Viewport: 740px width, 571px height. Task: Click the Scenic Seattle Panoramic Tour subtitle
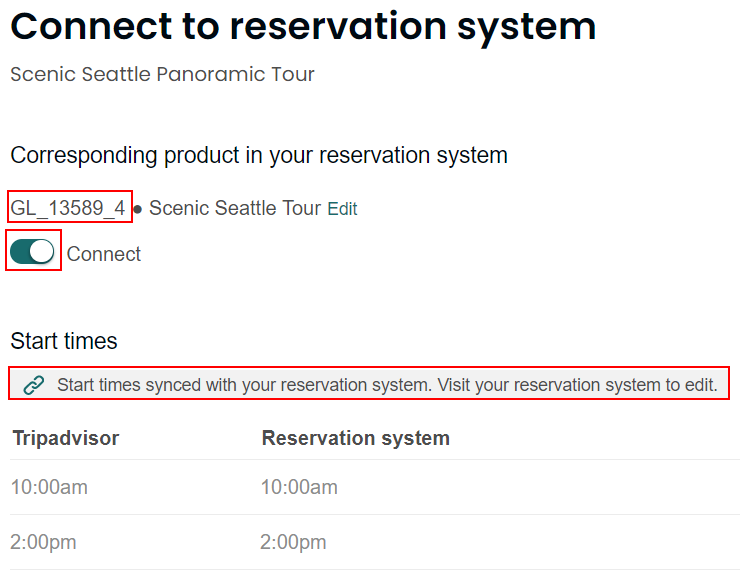(x=162, y=75)
